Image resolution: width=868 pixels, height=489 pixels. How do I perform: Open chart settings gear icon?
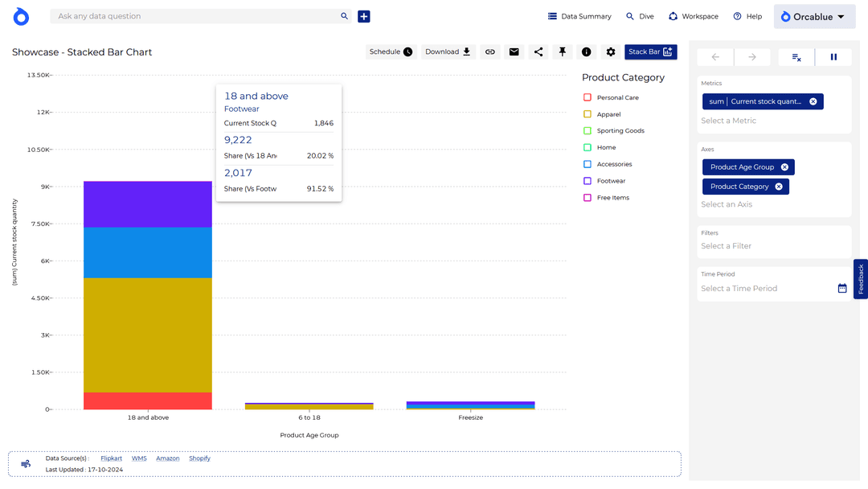pyautogui.click(x=611, y=51)
